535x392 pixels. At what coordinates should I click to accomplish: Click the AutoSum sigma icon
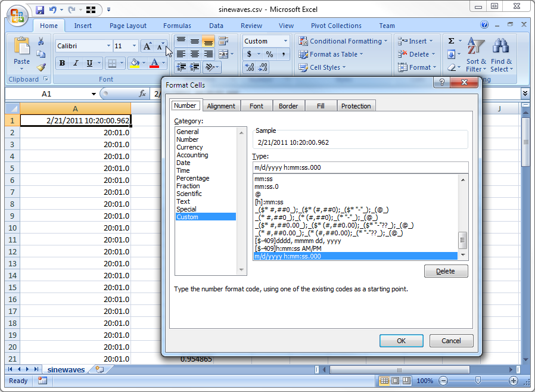452,41
